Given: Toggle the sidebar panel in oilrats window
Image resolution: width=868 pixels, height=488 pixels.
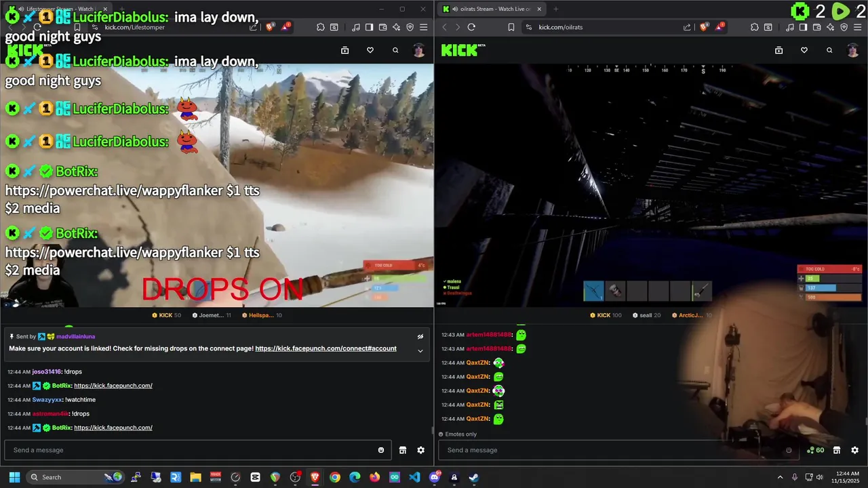Looking at the screenshot, I should tap(803, 27).
